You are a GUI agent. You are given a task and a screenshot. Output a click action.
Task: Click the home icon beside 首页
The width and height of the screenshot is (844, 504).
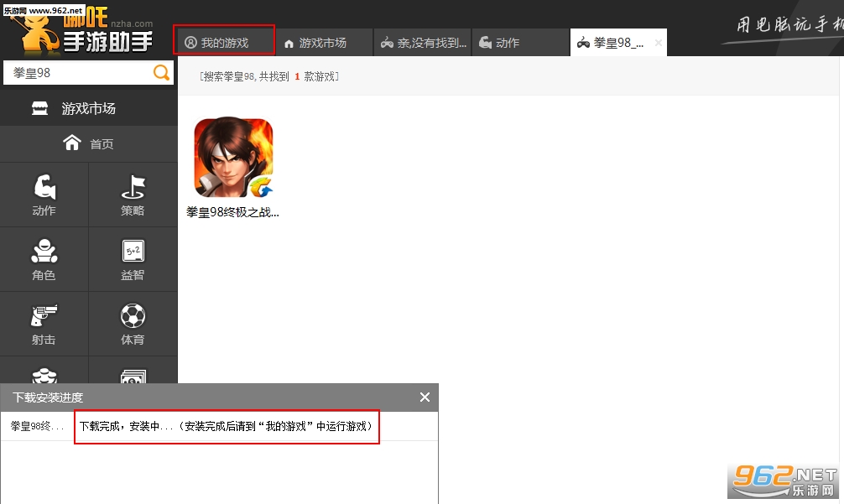(72, 143)
